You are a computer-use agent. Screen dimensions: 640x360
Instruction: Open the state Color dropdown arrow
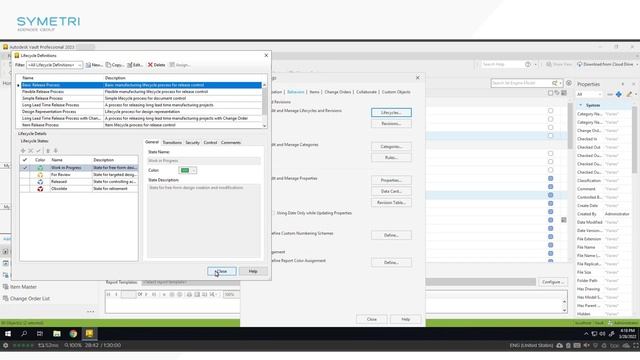tap(193, 170)
